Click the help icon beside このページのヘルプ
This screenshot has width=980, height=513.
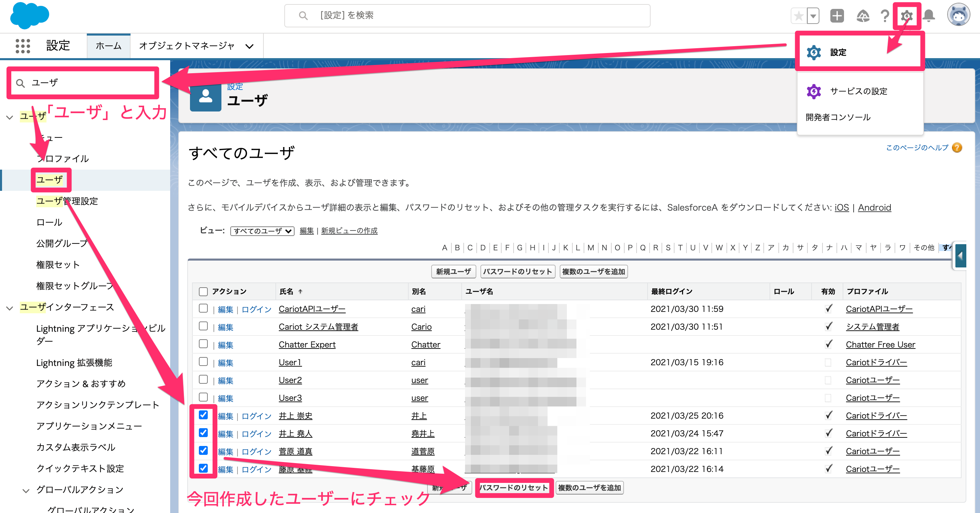click(957, 148)
